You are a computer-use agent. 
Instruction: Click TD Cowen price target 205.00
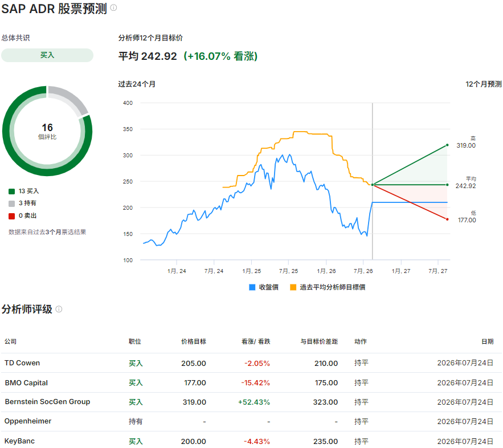click(194, 363)
